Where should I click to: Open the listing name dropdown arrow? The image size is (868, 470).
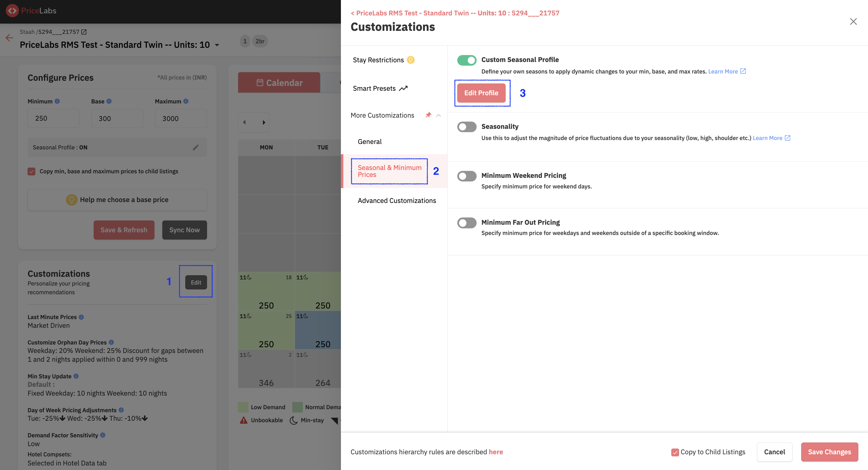[217, 45]
